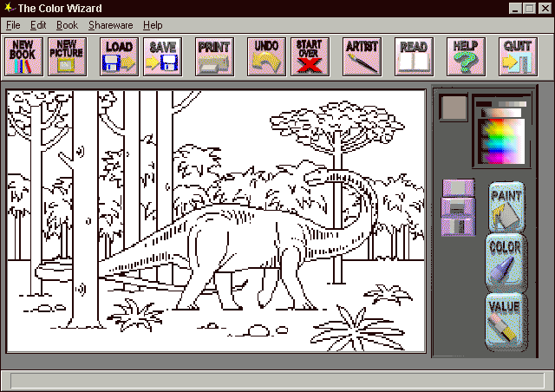Select the Value eraser tool

pos(505,322)
